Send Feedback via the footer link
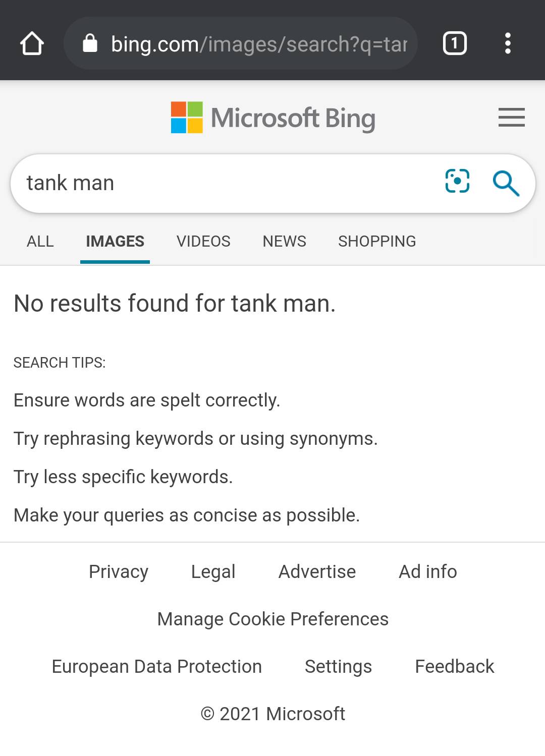545x756 pixels. tap(455, 667)
